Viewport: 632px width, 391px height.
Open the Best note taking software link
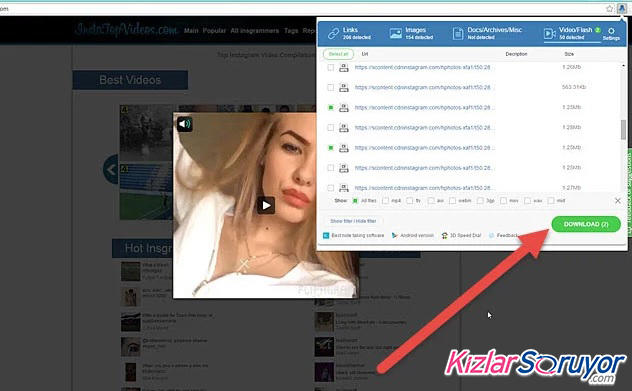click(354, 235)
